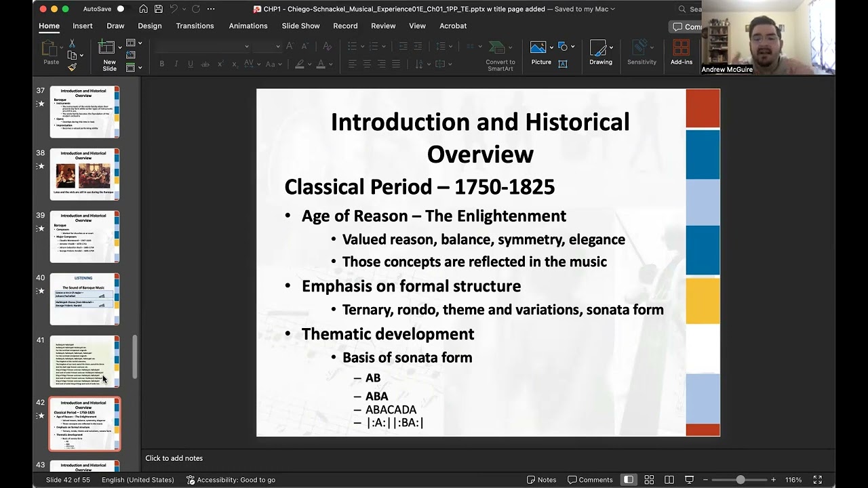This screenshot has width=868, height=488.
Task: Click the Undo arrow icon
Action: [174, 9]
